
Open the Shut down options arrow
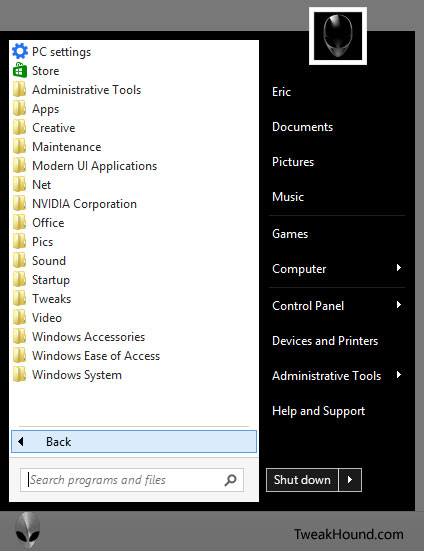pyautogui.click(x=350, y=479)
